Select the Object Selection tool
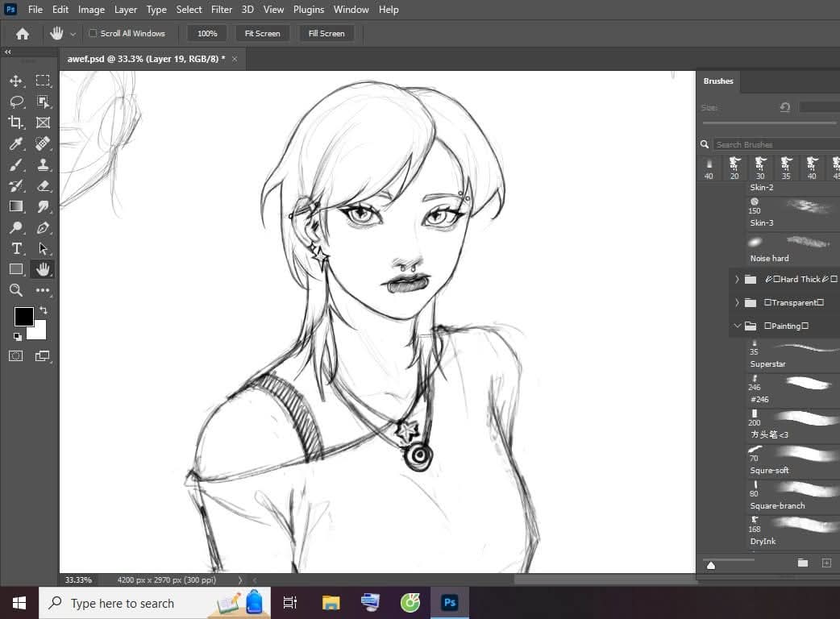840x619 pixels. point(43,102)
